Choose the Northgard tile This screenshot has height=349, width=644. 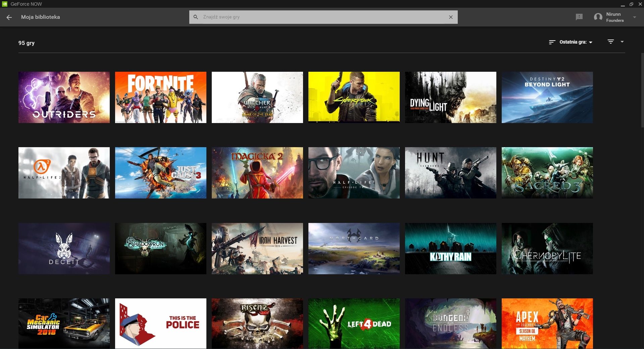tap(354, 248)
